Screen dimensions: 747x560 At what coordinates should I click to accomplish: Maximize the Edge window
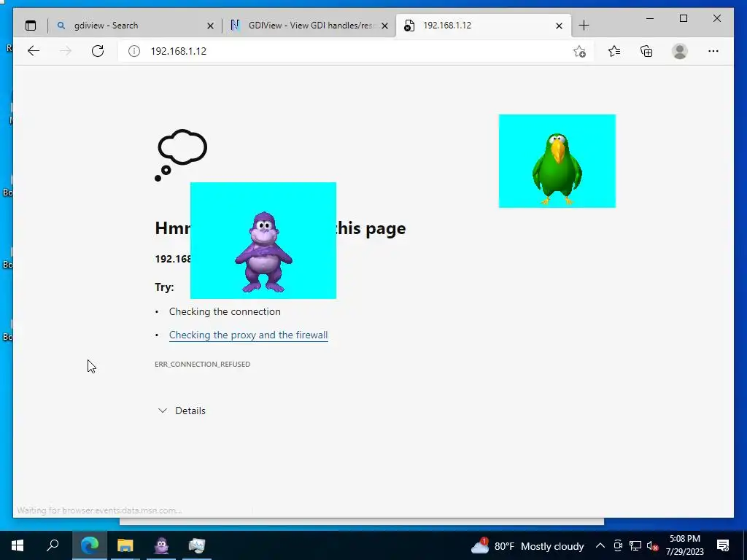click(683, 18)
